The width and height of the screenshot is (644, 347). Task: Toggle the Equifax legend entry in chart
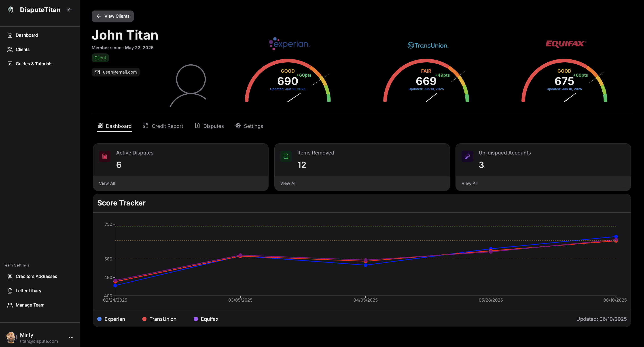206,319
